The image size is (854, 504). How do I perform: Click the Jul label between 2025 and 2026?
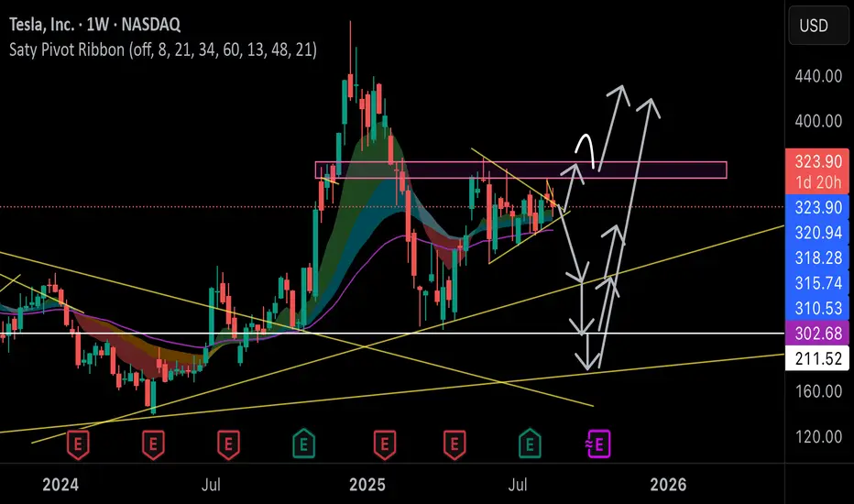tap(518, 485)
